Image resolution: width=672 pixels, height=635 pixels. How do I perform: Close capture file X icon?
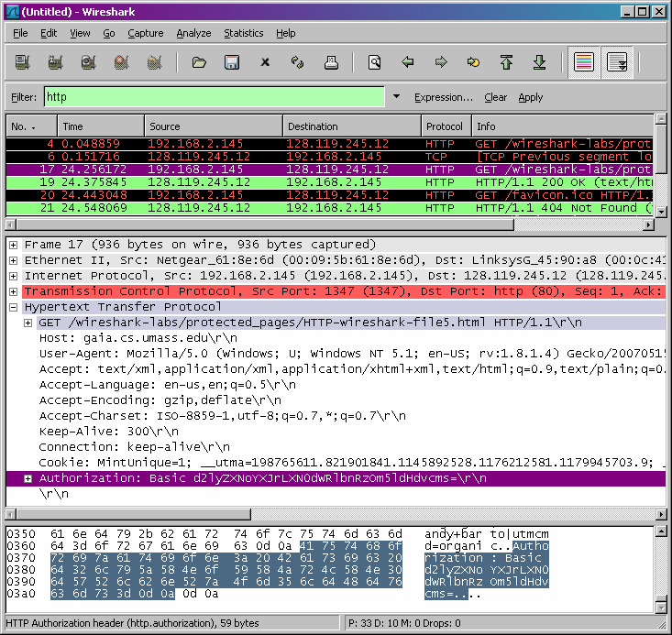pyautogui.click(x=265, y=62)
